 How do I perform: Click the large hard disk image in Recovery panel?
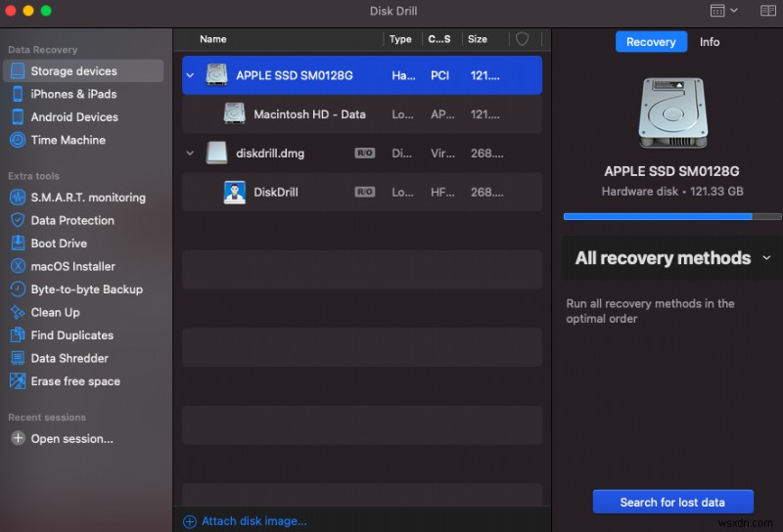(x=672, y=112)
